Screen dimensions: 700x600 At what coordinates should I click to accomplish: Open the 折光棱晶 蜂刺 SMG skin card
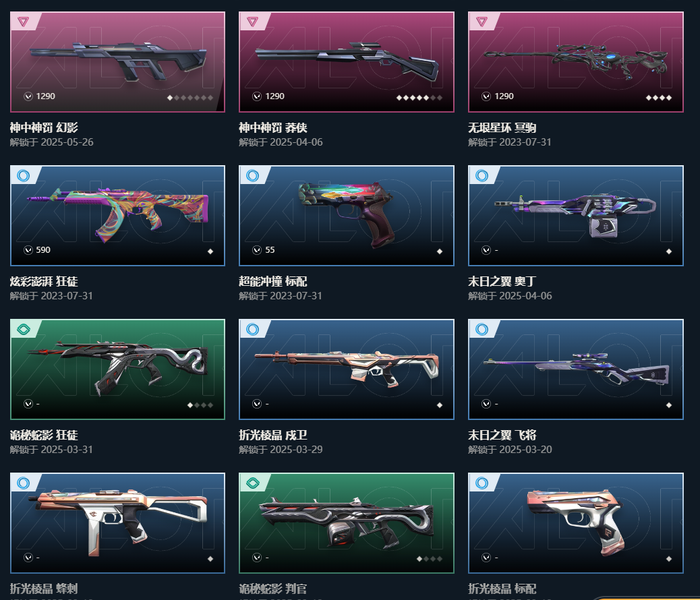pyautogui.click(x=117, y=522)
